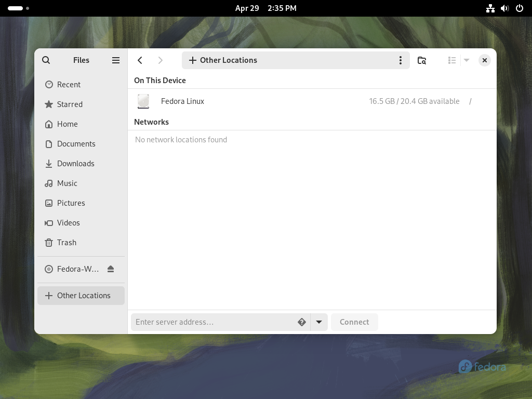This screenshot has height=399, width=532.
Task: Click the Fedora Linux hard drive icon
Action: click(143, 101)
